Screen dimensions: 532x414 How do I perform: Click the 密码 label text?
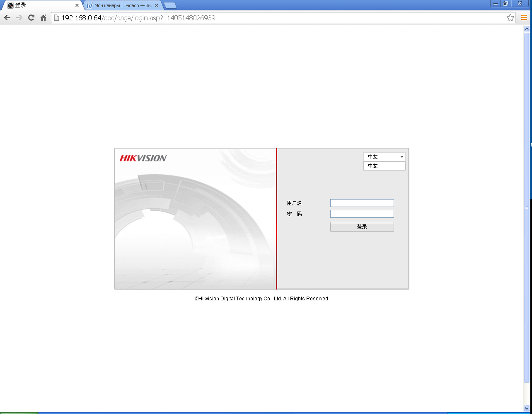(294, 214)
